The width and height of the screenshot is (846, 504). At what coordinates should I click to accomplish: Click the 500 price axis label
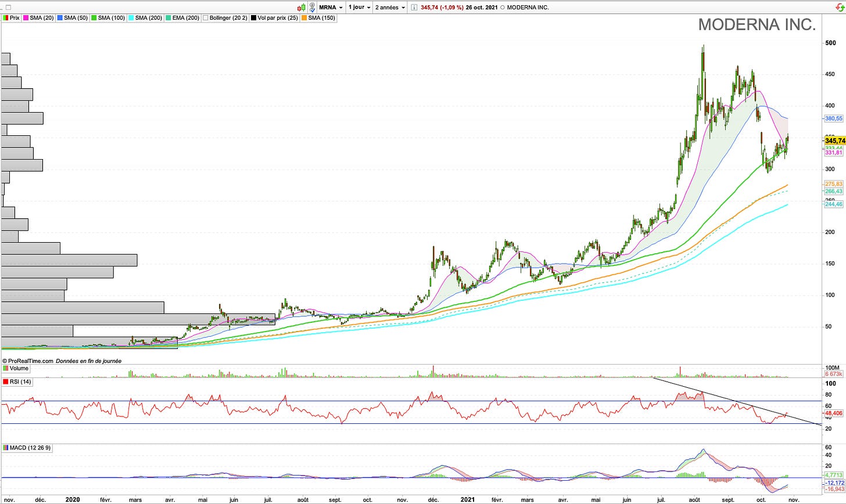830,43
